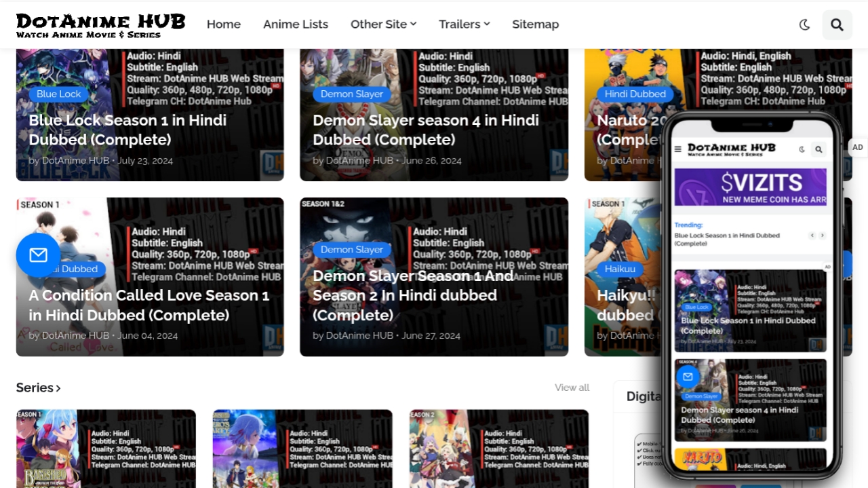Image resolution: width=868 pixels, height=488 pixels.
Task: Go to Anime Lists page
Action: point(295,24)
